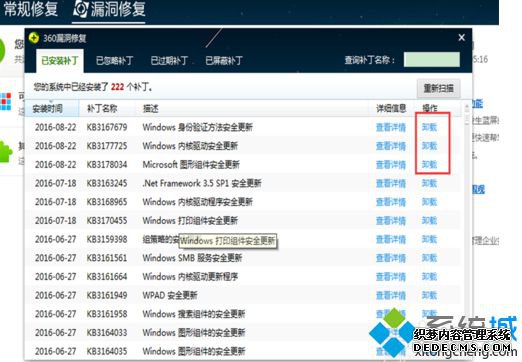View details for KB3161561
This screenshot has height=362, width=522.
point(391,258)
